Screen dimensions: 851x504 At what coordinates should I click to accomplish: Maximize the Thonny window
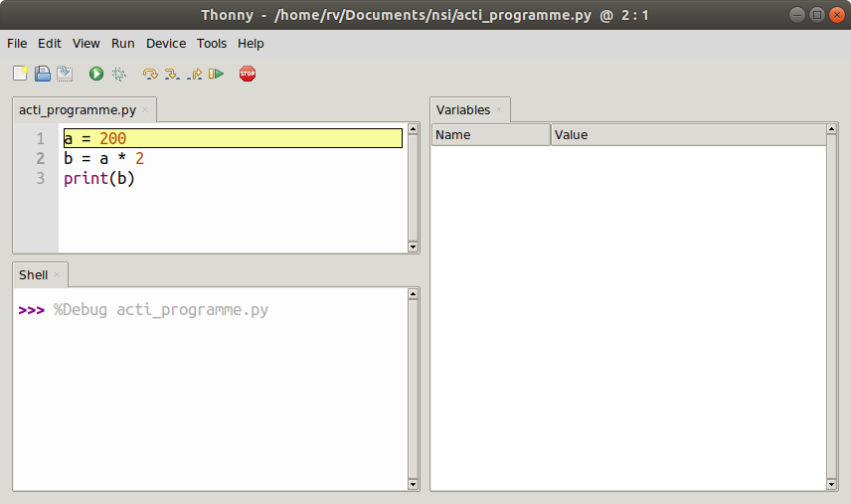817,15
